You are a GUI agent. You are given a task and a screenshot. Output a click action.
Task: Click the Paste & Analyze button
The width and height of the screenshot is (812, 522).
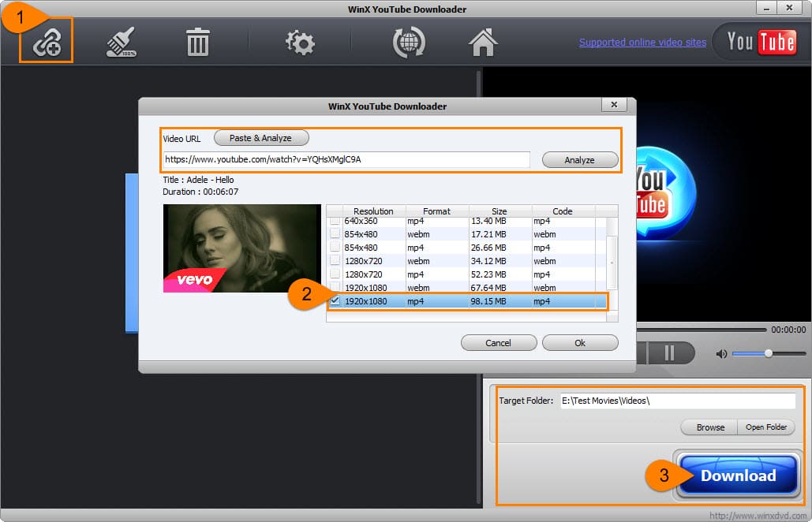click(x=261, y=138)
